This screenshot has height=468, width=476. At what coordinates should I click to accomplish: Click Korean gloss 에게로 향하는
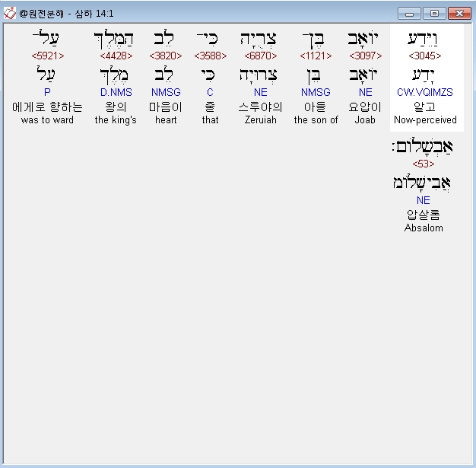(47, 107)
